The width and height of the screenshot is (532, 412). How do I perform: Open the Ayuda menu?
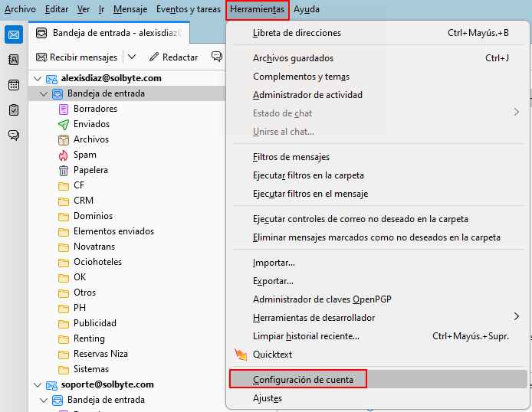(x=307, y=9)
